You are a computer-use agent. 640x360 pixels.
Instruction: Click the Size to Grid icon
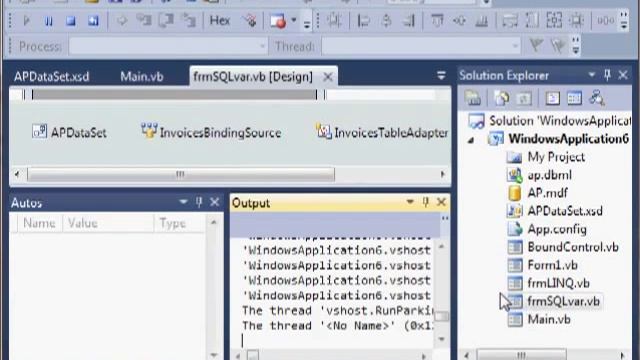pyautogui.click(x=577, y=20)
